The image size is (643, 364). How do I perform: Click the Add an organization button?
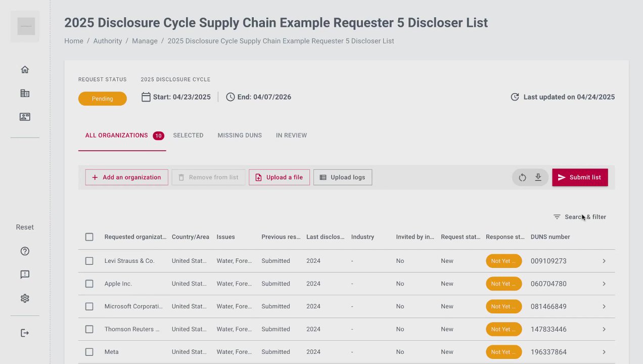[x=126, y=177]
